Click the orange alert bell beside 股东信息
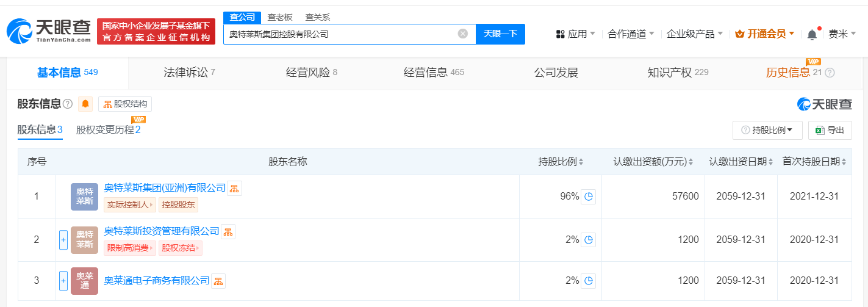Viewport: 868px width, 307px height. click(x=85, y=104)
